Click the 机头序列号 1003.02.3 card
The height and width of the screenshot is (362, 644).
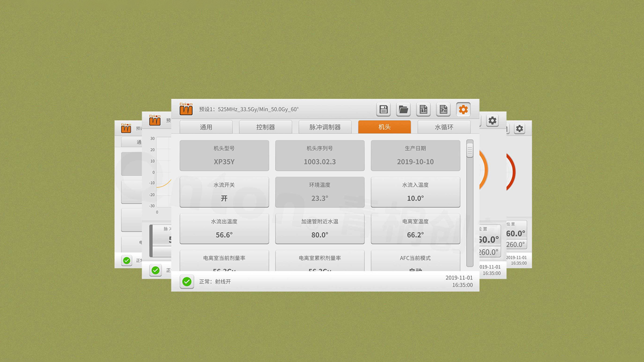pos(320,155)
